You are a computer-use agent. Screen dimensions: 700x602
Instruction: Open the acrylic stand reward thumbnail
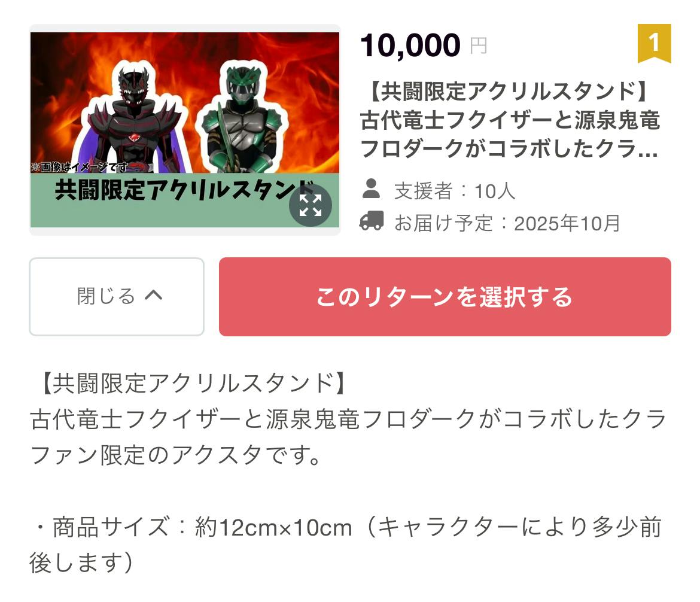(x=185, y=129)
